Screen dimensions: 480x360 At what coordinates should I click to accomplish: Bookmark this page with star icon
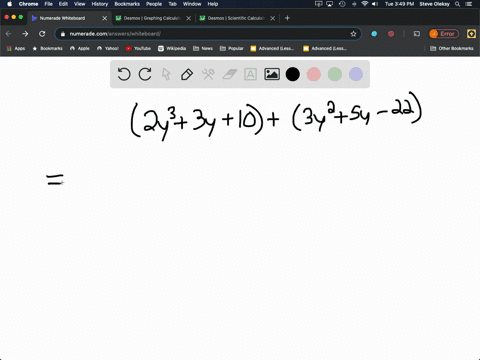[x=353, y=34]
